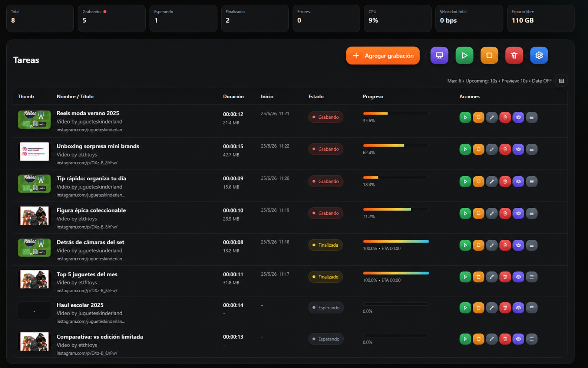Stop the Reels moda verano 2025 recording
Image resolution: width=588 pixels, height=368 pixels.
pos(479,117)
